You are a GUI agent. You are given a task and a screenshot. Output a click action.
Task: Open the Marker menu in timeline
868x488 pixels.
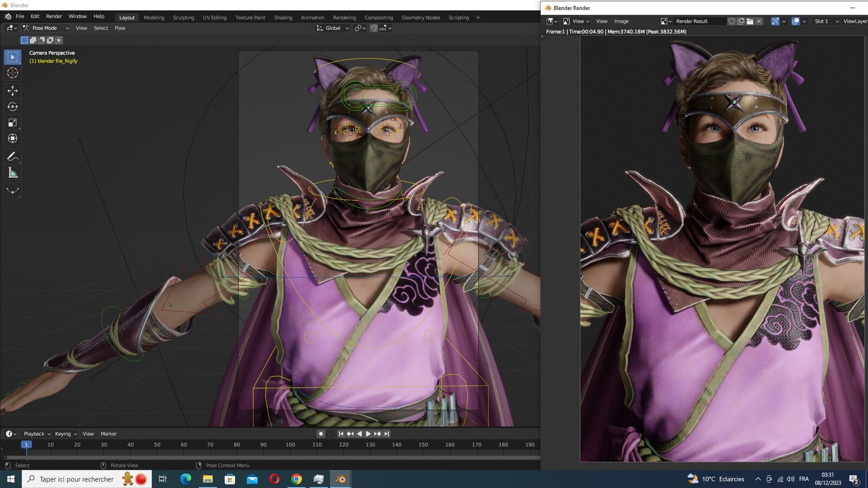tap(108, 434)
